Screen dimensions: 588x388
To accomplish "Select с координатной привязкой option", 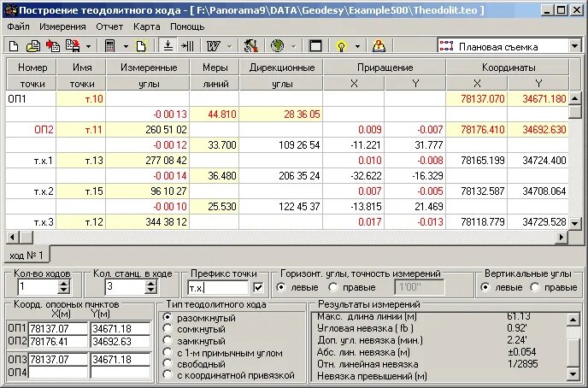I will 168,375.
